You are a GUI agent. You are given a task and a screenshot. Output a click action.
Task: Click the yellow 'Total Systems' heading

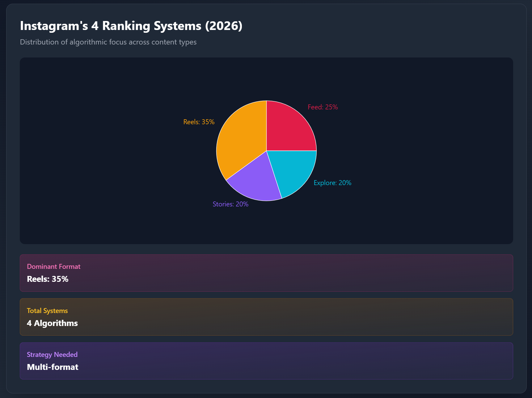[47, 311]
